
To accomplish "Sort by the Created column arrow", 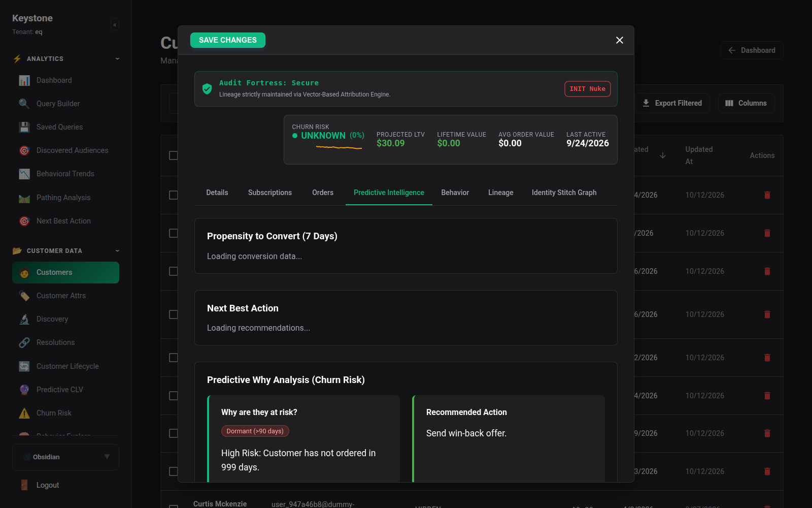I will click(663, 155).
